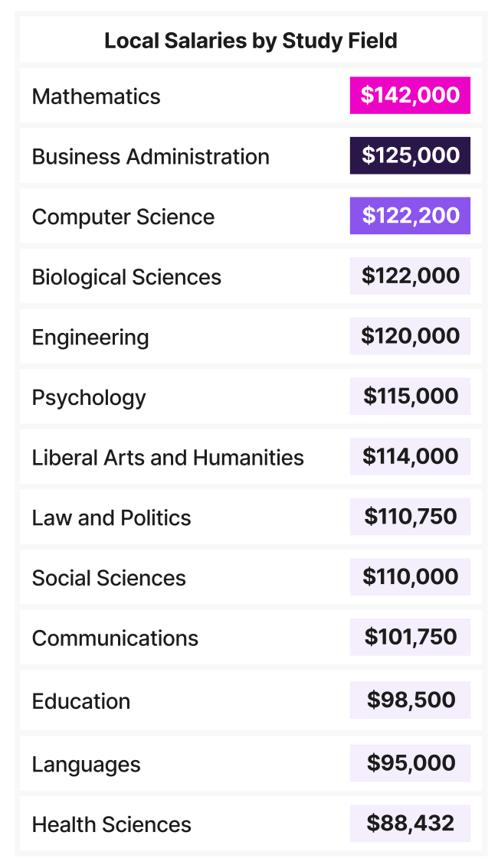Click the Languages field label
This screenshot has height=868, width=498.
(87, 765)
